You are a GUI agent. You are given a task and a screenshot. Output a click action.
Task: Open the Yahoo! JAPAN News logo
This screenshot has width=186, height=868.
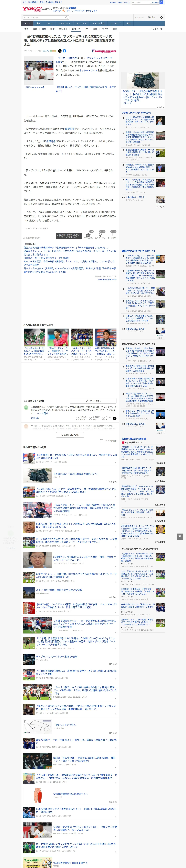coord(37,9)
